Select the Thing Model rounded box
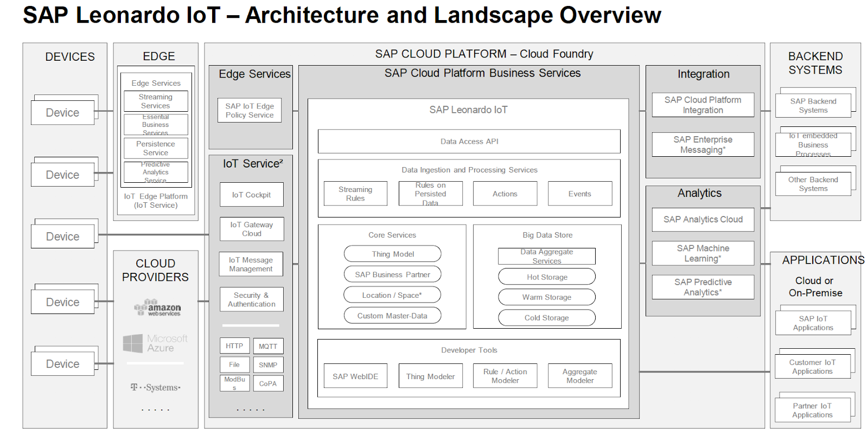This screenshot has width=868, height=435. pos(392,254)
